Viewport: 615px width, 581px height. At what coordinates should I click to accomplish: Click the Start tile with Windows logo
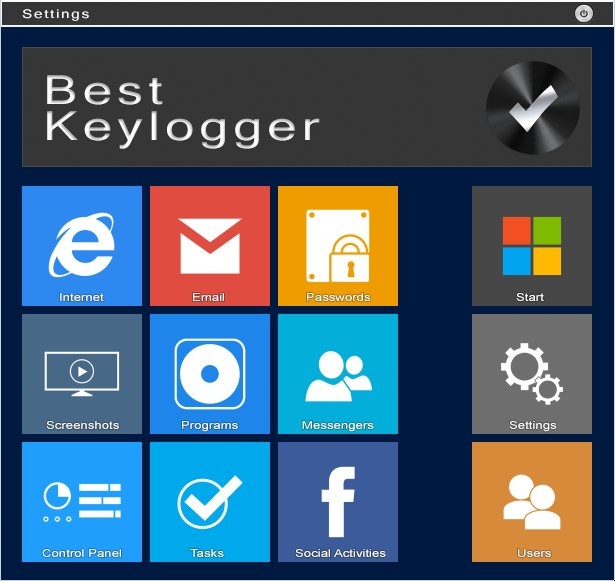pos(532,246)
